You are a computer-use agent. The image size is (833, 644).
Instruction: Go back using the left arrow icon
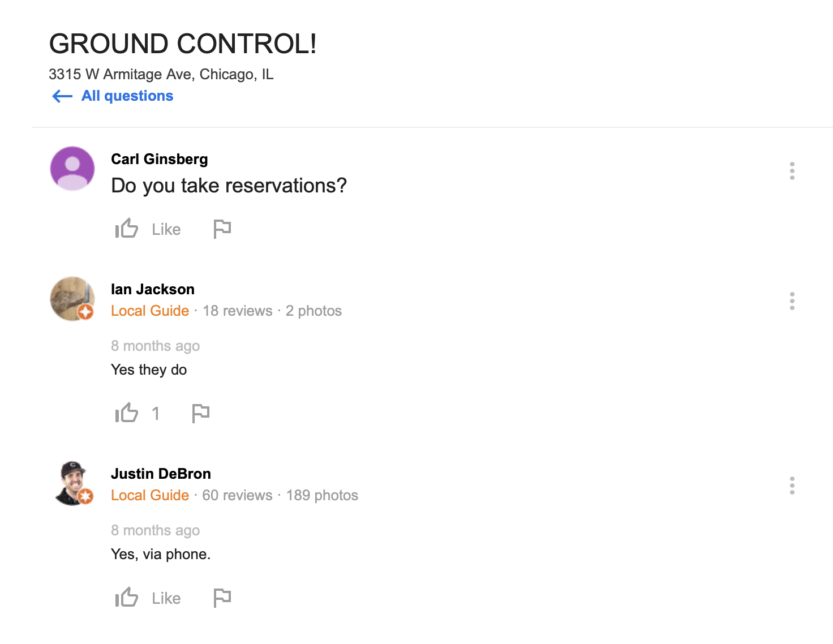pos(62,96)
